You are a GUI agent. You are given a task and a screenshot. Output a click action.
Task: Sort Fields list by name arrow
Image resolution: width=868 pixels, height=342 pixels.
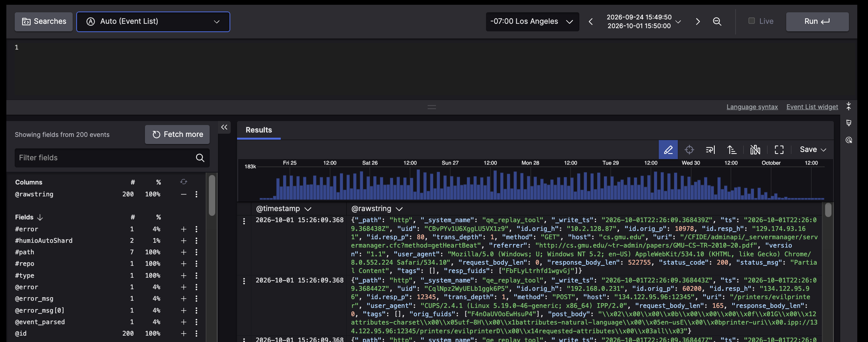(x=40, y=217)
